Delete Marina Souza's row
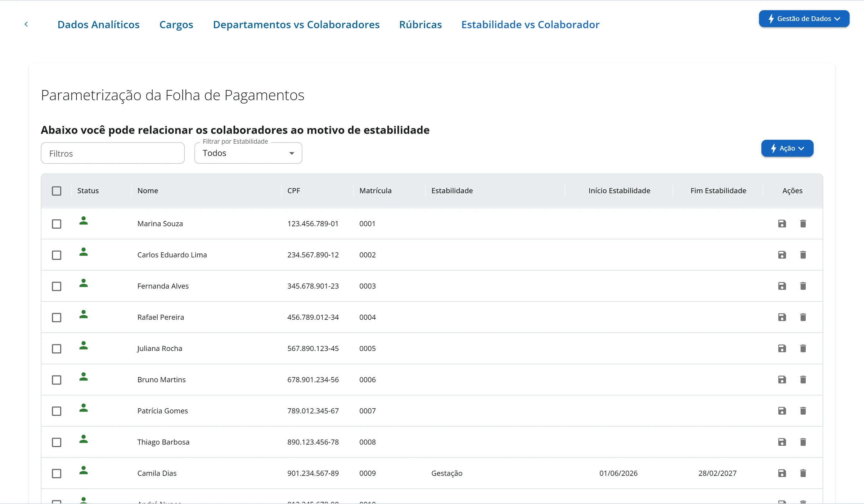The height and width of the screenshot is (504, 864). point(803,224)
